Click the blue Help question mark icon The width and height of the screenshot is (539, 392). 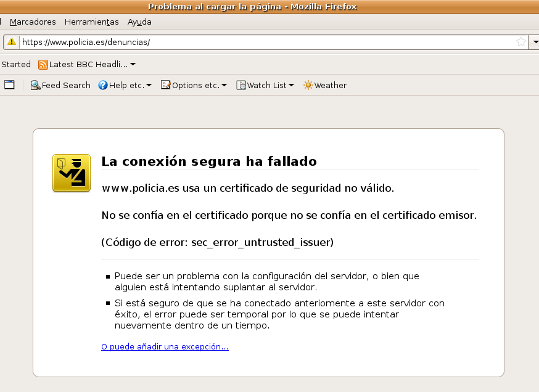(103, 85)
